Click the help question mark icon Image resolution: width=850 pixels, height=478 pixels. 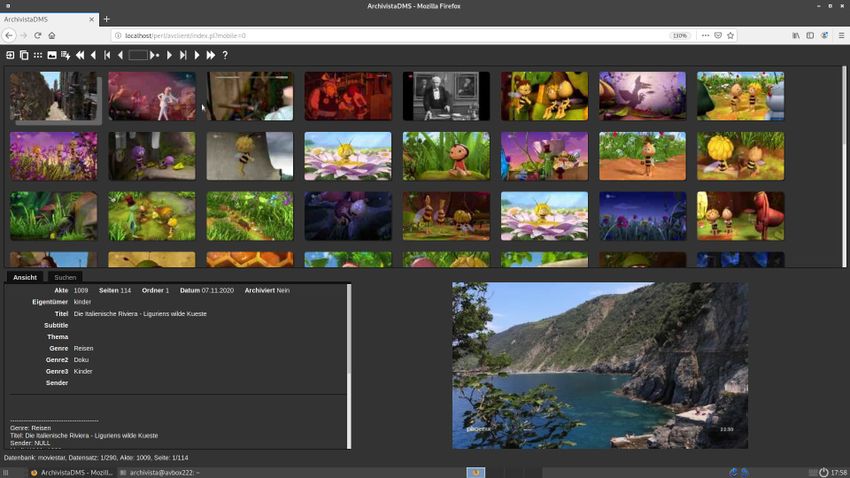(225, 55)
